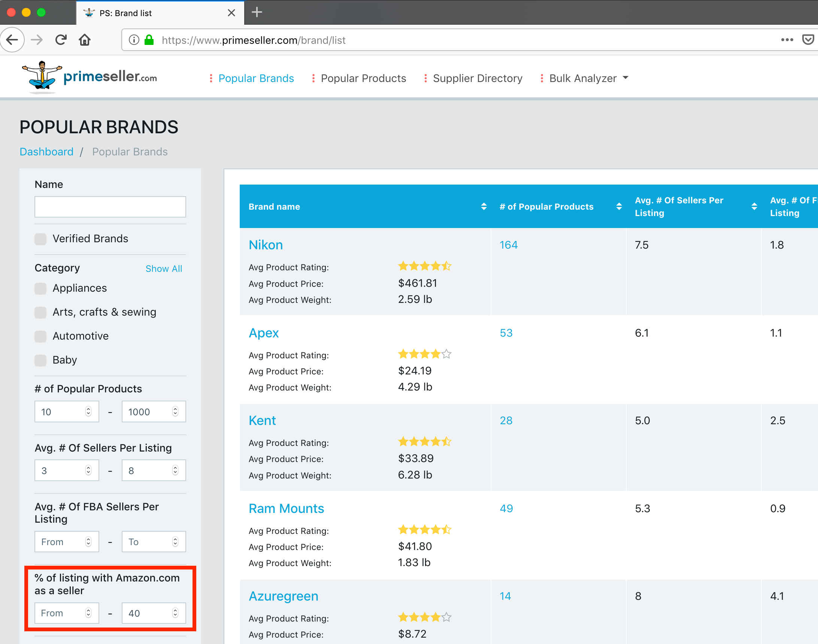Click stepper on Popular Products maximum 1000 field
Viewport: 818px width, 644px height.
click(175, 411)
